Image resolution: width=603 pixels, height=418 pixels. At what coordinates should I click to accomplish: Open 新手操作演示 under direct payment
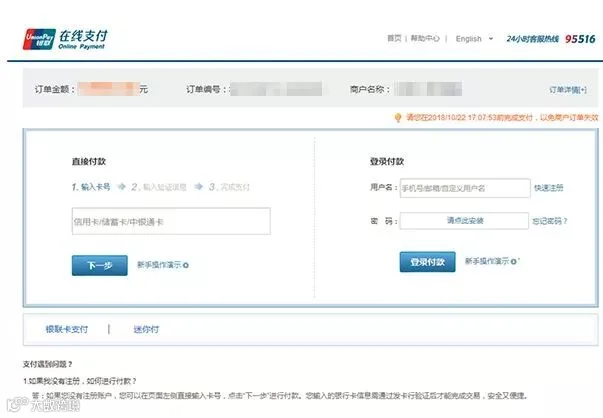[159, 265]
